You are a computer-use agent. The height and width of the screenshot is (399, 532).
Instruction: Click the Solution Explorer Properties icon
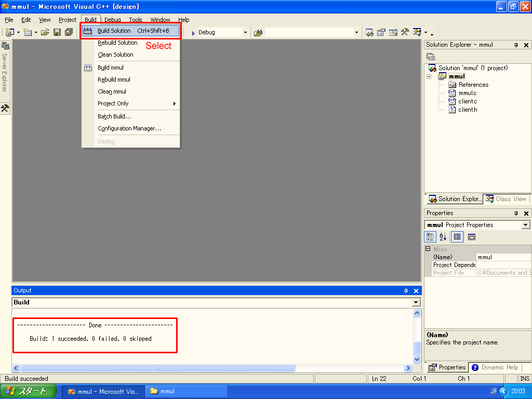coord(431,56)
